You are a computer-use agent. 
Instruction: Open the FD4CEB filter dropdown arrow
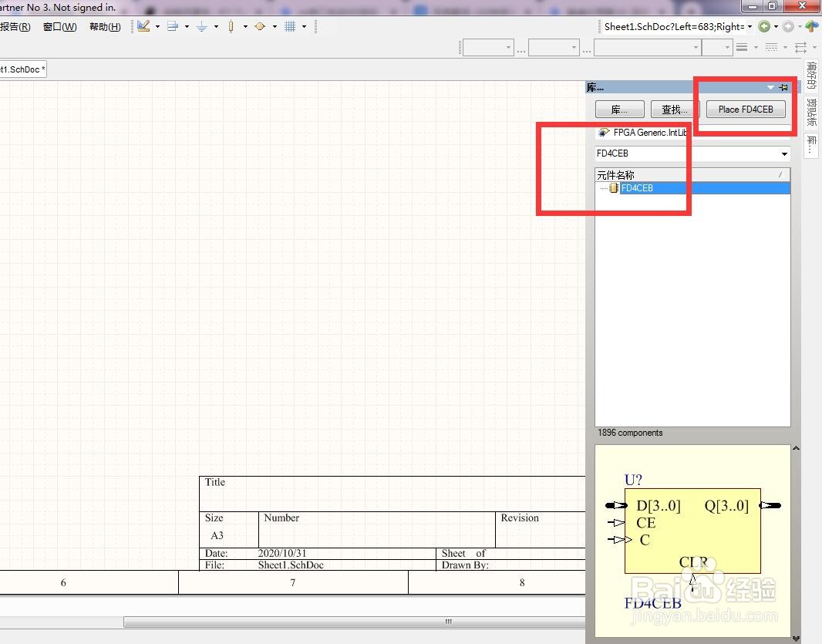(784, 153)
